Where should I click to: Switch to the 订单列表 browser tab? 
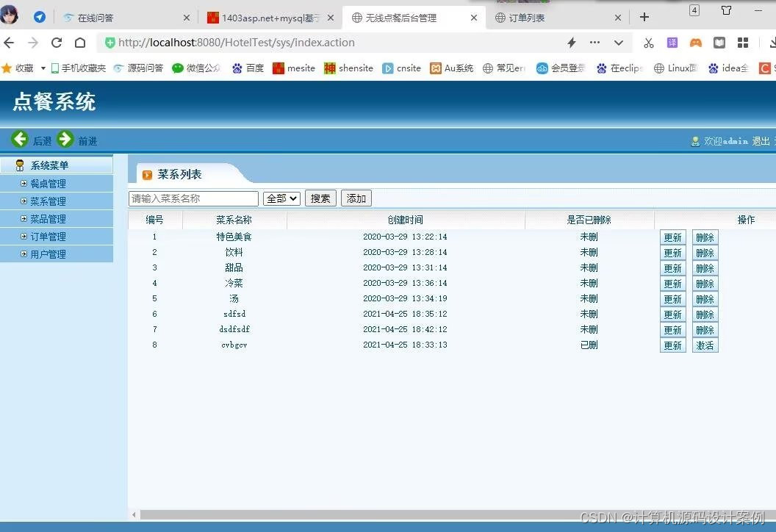(557, 18)
